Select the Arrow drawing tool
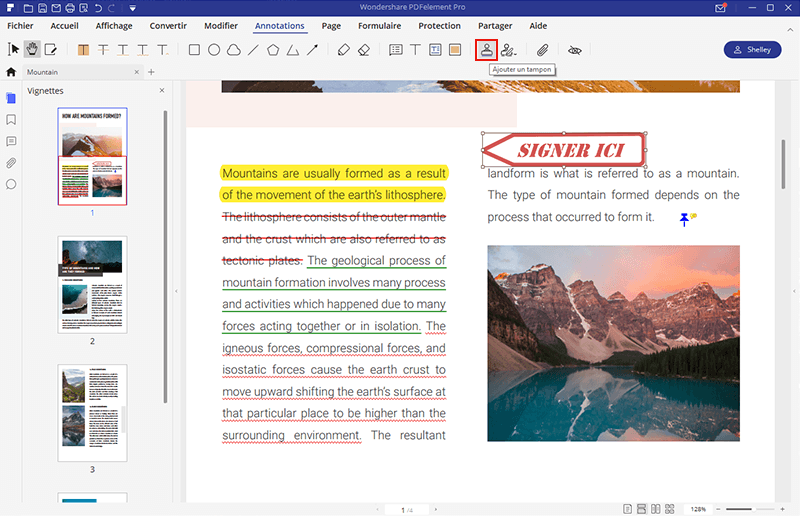This screenshot has width=800, height=516. (312, 50)
